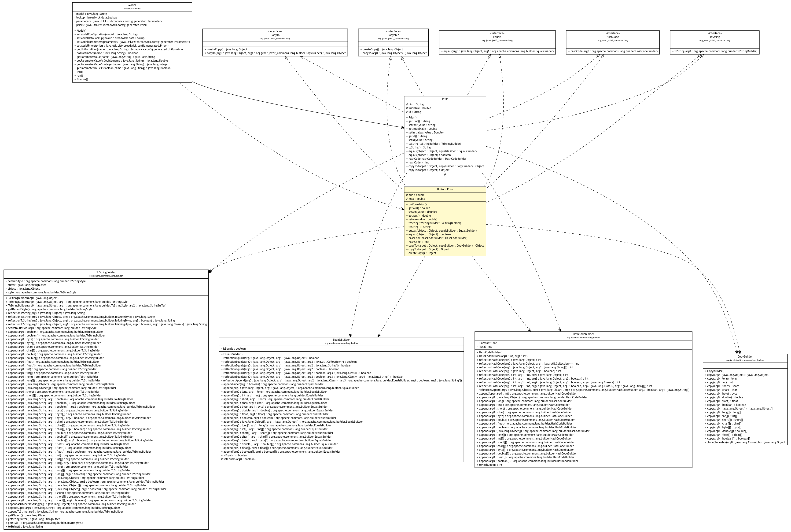Click '+ getInitialVal() : Double' method
This screenshot has height=532, width=791.
pos(421,129)
